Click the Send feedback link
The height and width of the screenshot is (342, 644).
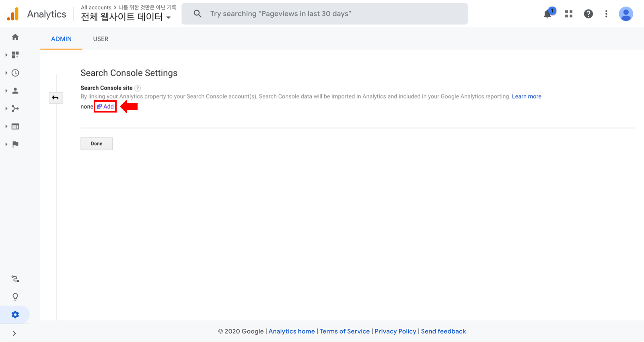(x=443, y=331)
